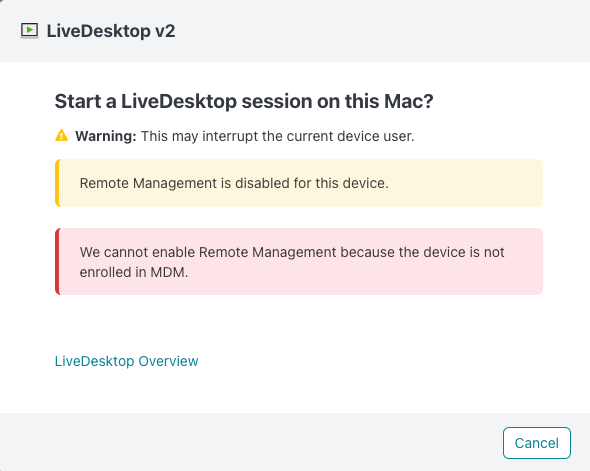
Task: Click the red cannot enable Remote Management banner
Action: (299, 261)
